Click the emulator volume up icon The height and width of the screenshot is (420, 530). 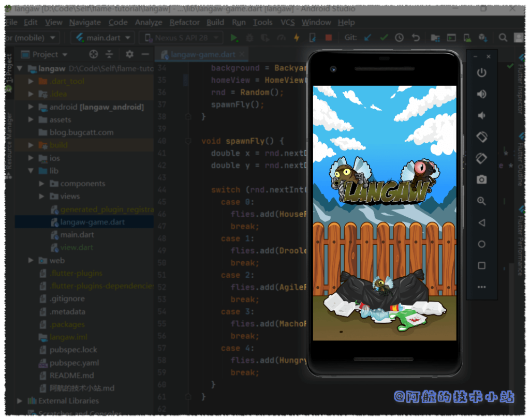[481, 94]
